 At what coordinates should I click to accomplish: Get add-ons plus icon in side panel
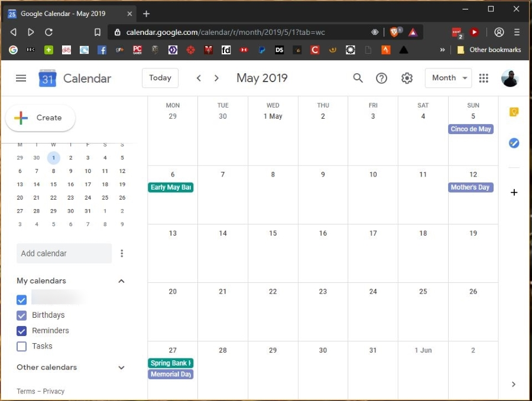click(514, 193)
